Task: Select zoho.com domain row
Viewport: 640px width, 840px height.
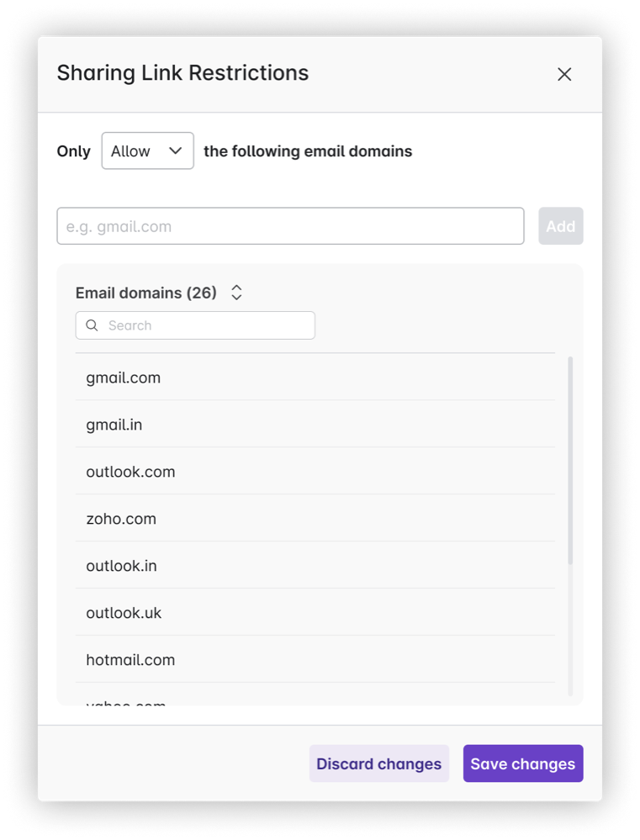Action: (x=121, y=519)
